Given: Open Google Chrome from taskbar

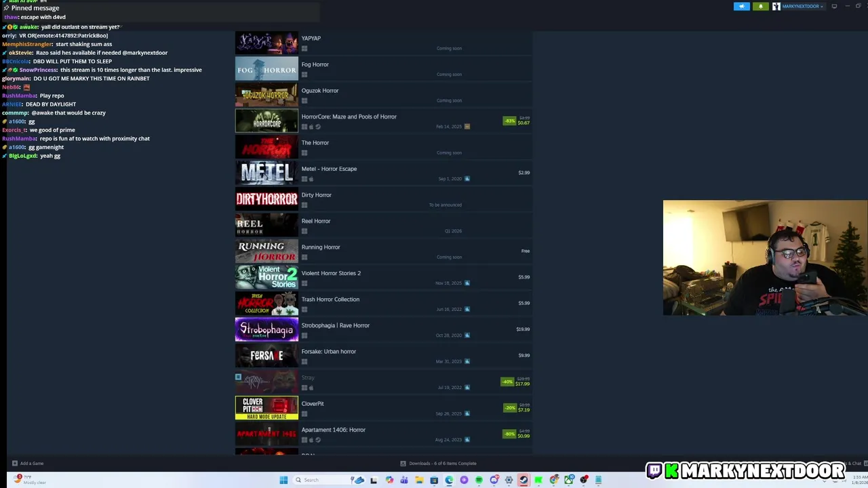Looking at the screenshot, I should click(x=554, y=480).
